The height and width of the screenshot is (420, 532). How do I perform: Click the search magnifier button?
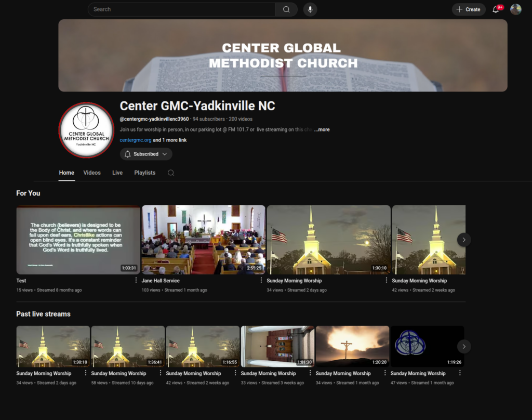pos(286,9)
